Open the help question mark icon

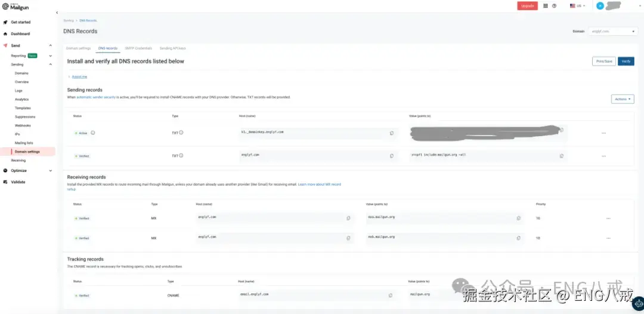tap(555, 6)
